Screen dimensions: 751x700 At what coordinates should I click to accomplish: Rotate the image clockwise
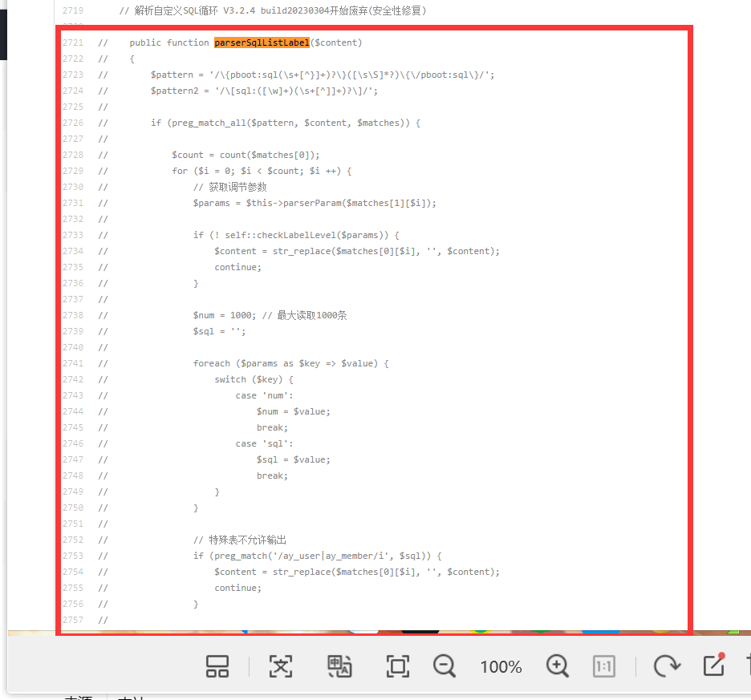tap(667, 666)
